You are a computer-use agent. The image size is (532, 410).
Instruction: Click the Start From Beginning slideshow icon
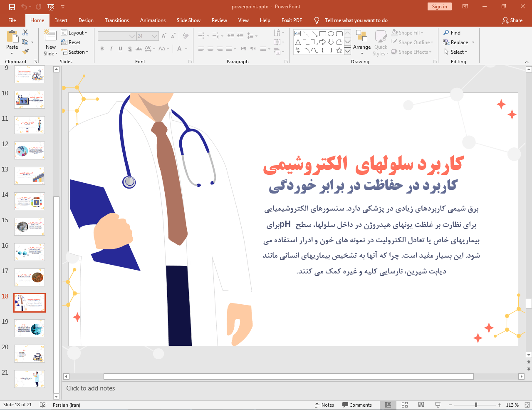[x=51, y=7]
